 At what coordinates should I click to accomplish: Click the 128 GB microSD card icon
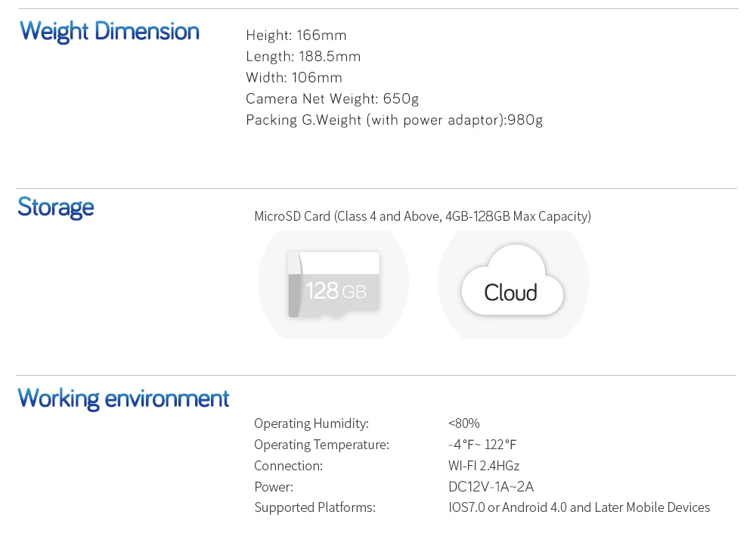point(333,284)
